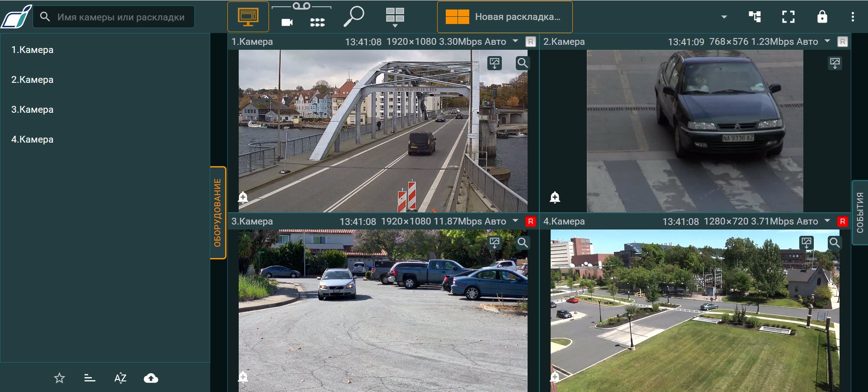Click the camera name search field
This screenshot has width=868, height=392.
click(121, 17)
